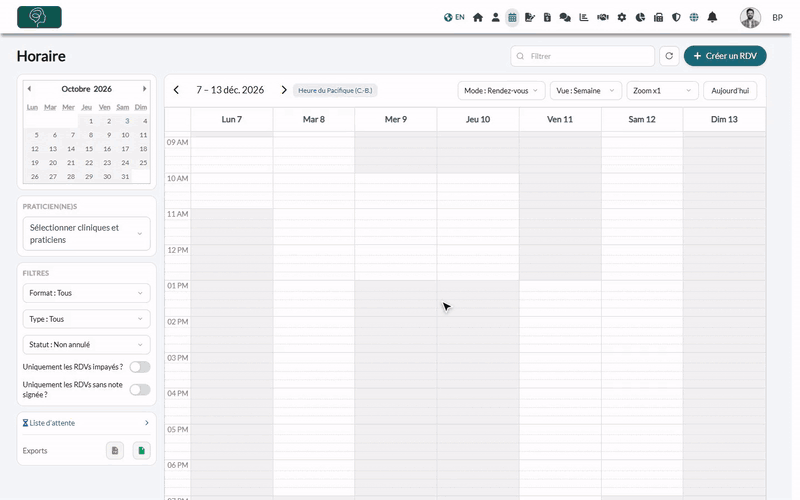800x500 pixels.
Task: Select October 15 in mini calendar
Action: click(89, 149)
